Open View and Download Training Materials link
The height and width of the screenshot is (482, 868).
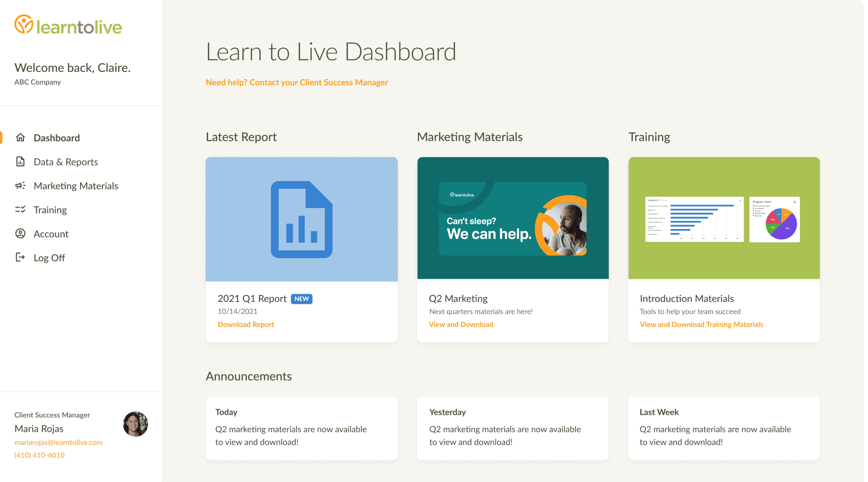(701, 324)
